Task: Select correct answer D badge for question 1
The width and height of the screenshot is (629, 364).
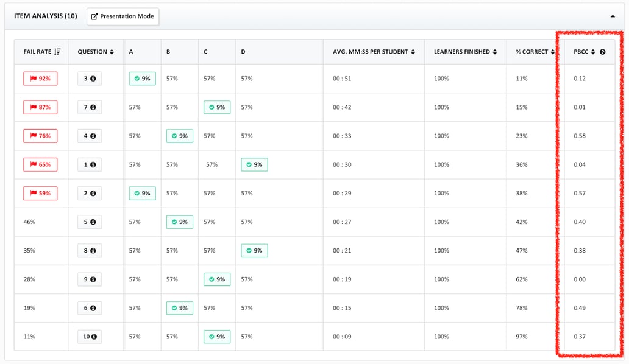Action: 254,164
